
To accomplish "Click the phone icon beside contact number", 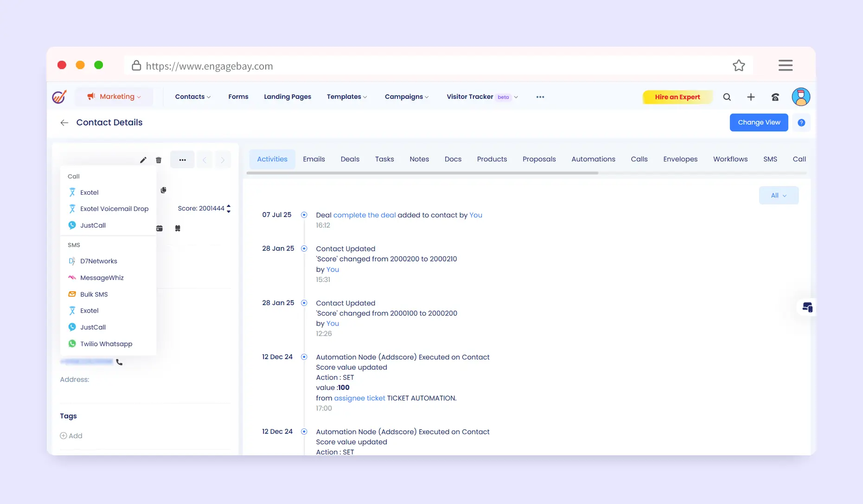I will click(x=119, y=362).
